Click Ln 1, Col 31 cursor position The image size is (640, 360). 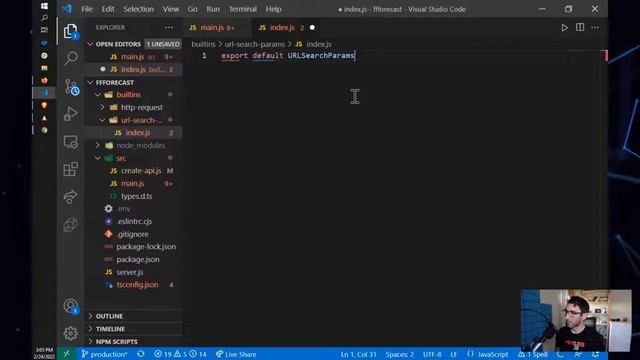(x=358, y=354)
